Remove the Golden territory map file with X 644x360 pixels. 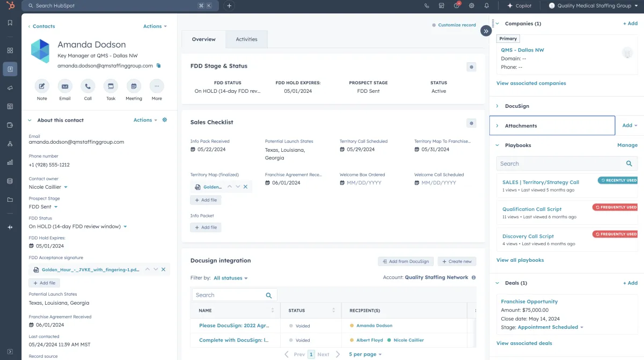245,187
